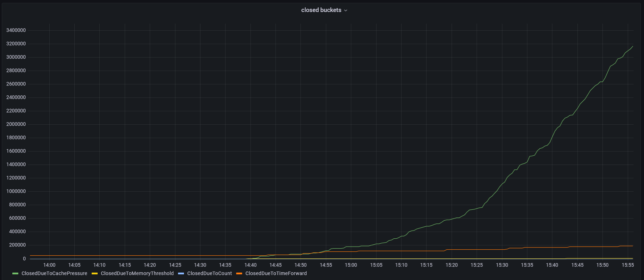Click the 2000000 y-axis label
The width and height of the screenshot is (644, 280).
point(16,124)
